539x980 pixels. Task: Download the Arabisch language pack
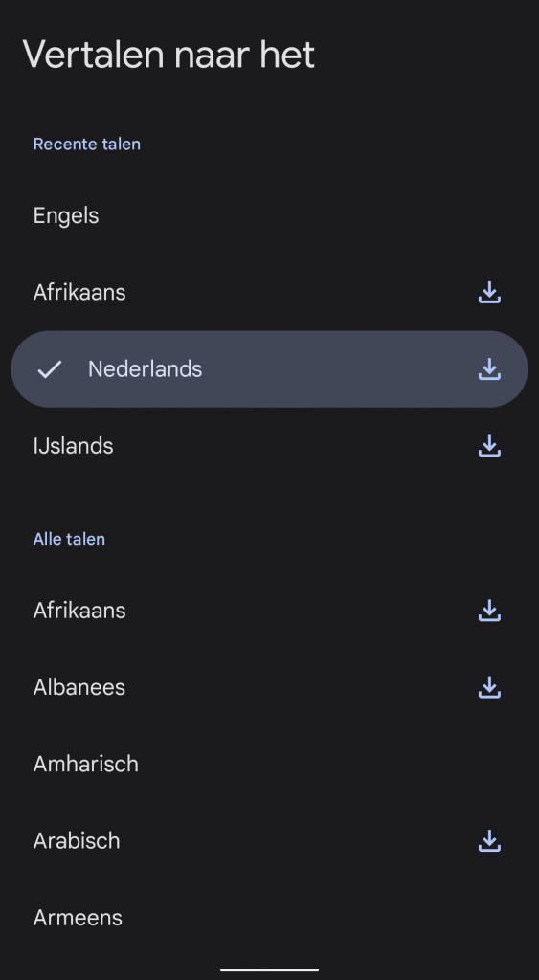coord(489,841)
